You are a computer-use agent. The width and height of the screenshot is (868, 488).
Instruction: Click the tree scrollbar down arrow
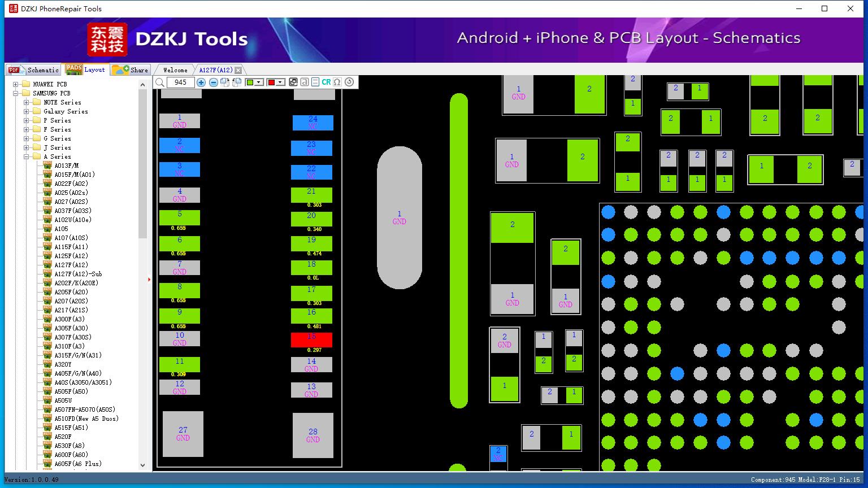click(x=142, y=465)
